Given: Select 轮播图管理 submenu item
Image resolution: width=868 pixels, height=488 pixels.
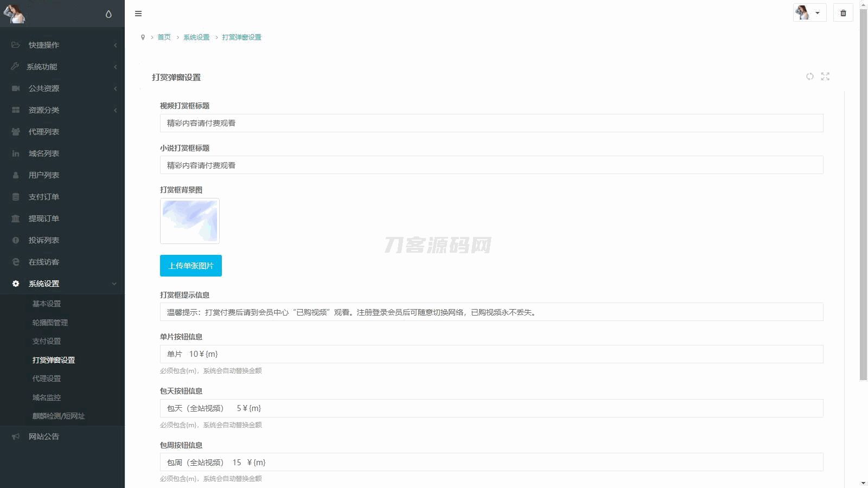Looking at the screenshot, I should tap(50, 323).
